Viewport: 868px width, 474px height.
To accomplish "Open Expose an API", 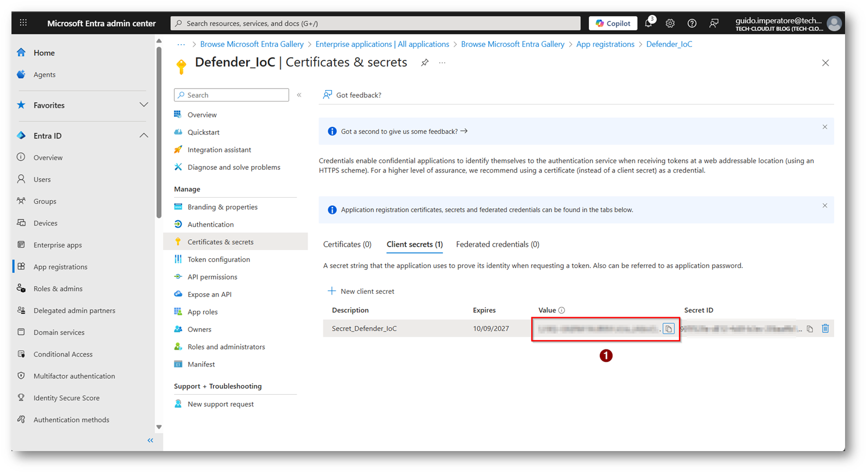I will 209,294.
